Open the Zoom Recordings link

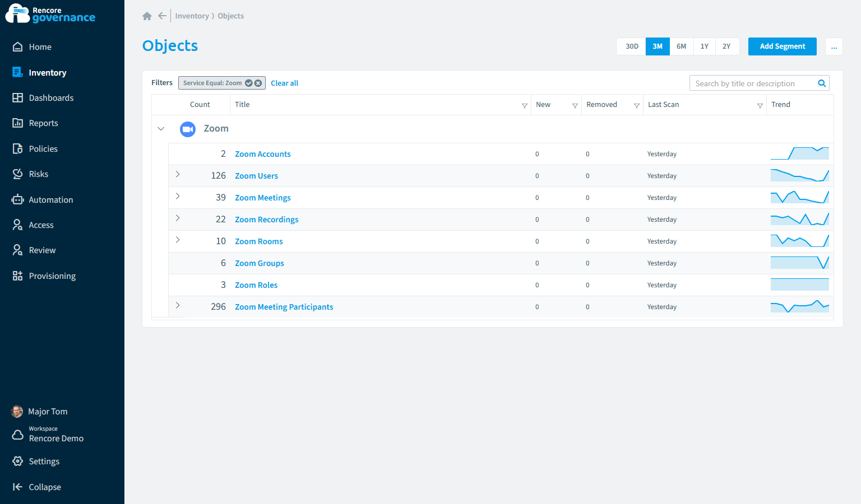[x=267, y=220]
